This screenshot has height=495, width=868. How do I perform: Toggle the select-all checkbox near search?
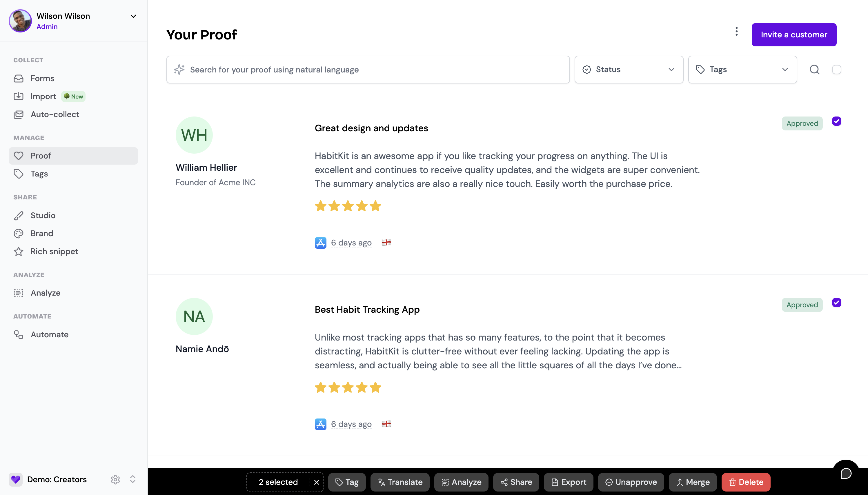click(x=836, y=70)
